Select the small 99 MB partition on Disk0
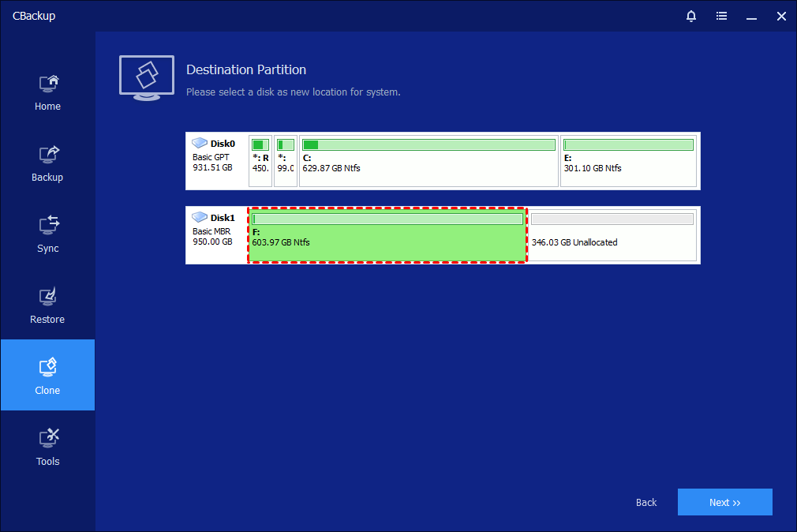Screen dimensions: 797x532 pyautogui.click(x=286, y=167)
